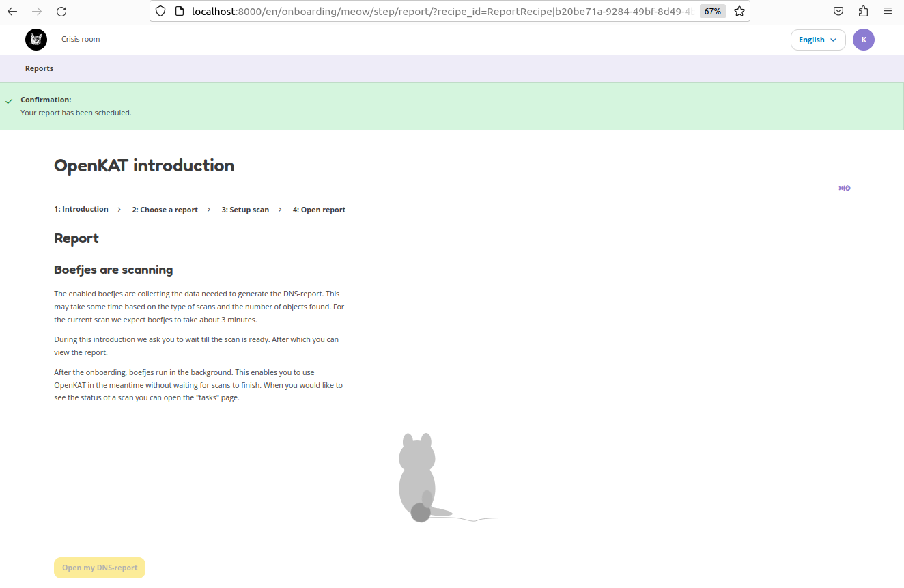Click the 'OpenKAT introduction' heading
904x588 pixels.
144,165
